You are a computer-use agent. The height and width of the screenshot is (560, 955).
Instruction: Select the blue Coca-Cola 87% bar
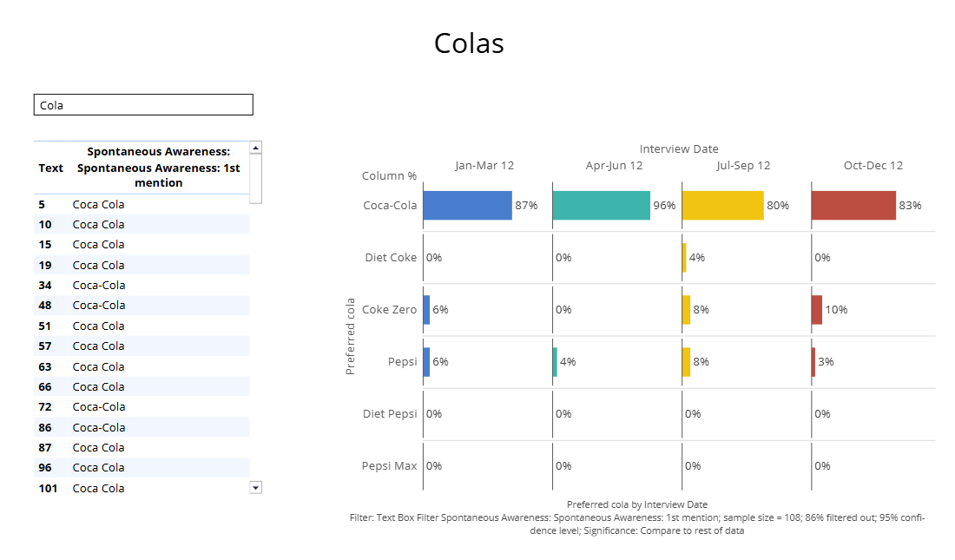[467, 206]
